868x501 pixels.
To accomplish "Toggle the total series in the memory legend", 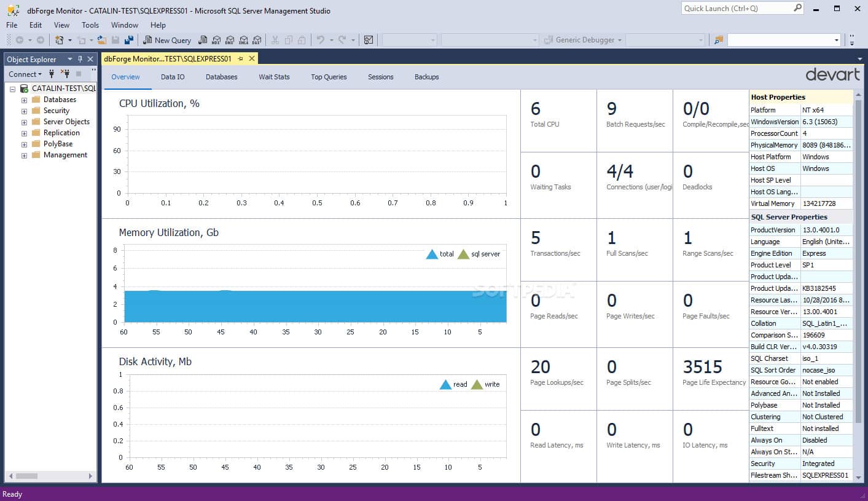I will click(440, 254).
